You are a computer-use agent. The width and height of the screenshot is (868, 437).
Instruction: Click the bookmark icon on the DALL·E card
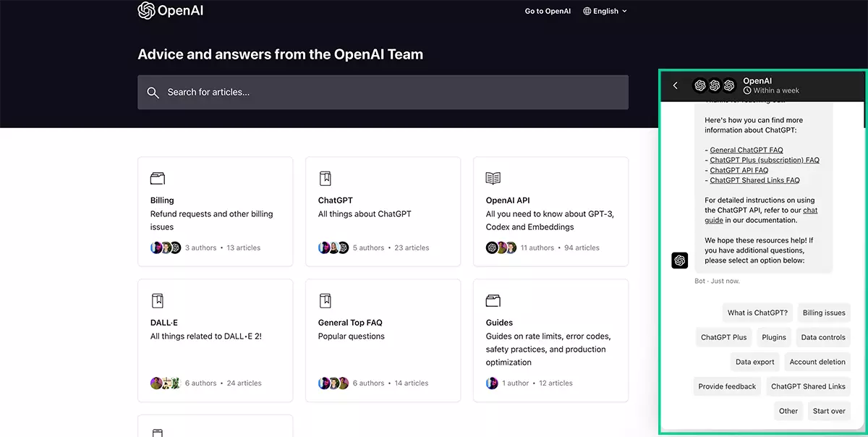[157, 300]
